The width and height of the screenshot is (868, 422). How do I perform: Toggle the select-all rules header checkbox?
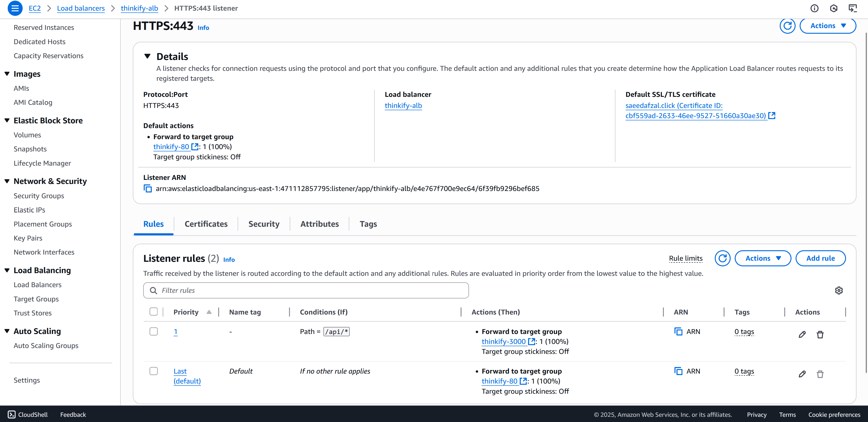(x=154, y=312)
